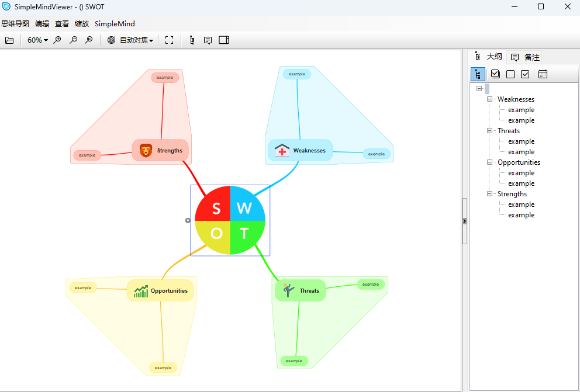This screenshot has height=392, width=580.
Task: Click the calendar date filter icon in outline panel
Action: point(543,74)
